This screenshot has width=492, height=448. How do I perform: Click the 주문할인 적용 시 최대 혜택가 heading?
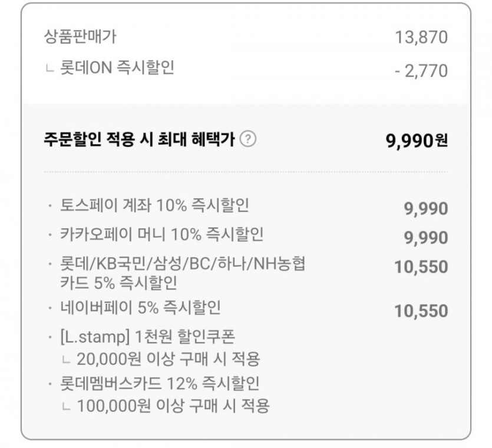(139, 140)
